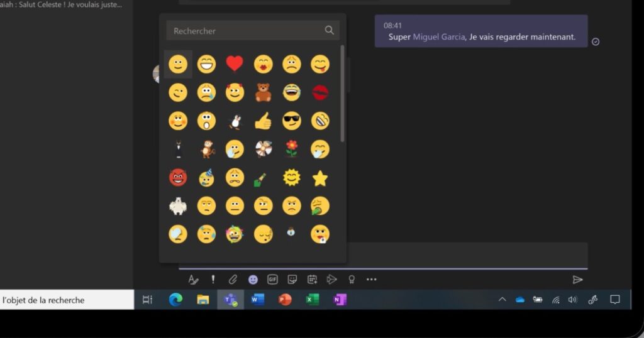Pick the penguin emoji
The image size is (644, 338).
coord(235,121)
